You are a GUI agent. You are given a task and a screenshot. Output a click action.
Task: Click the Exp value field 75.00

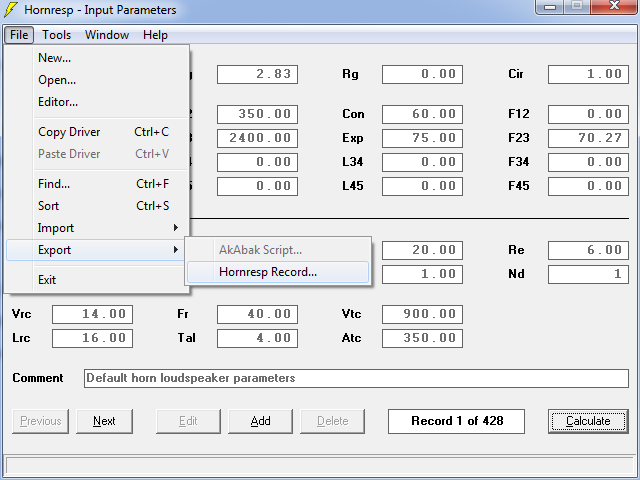(422, 138)
